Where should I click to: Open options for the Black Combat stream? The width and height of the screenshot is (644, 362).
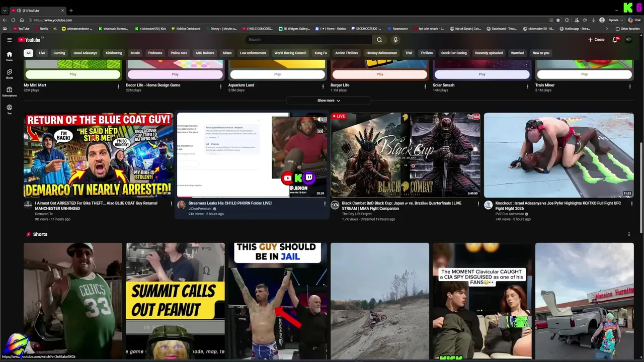[x=478, y=204]
